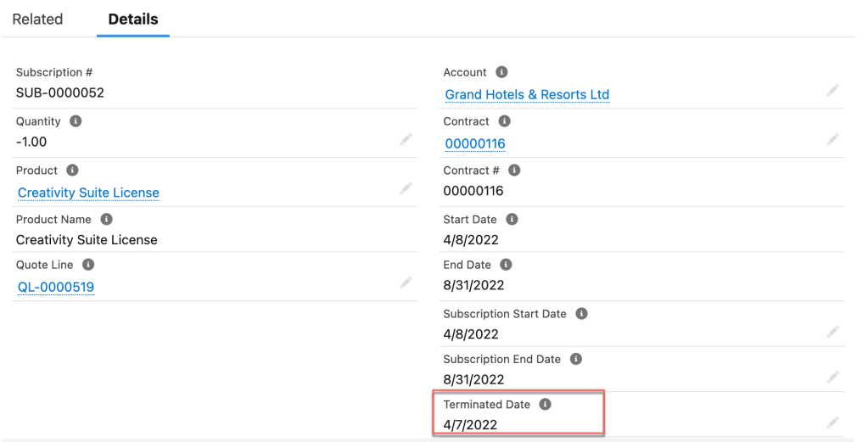Show info tooltip for Quantity
The width and height of the screenshot is (868, 442).
pos(76,121)
